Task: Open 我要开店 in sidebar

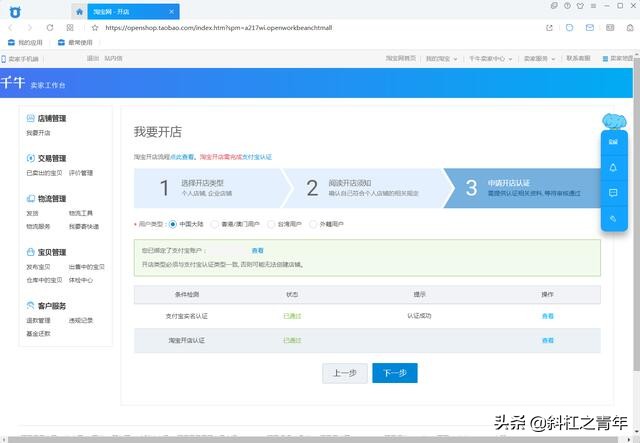Action: 38,133
